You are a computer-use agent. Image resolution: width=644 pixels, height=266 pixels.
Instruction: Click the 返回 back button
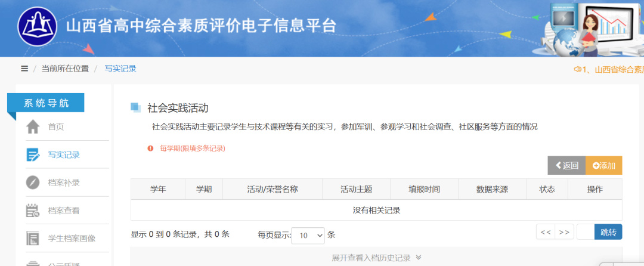coord(566,166)
